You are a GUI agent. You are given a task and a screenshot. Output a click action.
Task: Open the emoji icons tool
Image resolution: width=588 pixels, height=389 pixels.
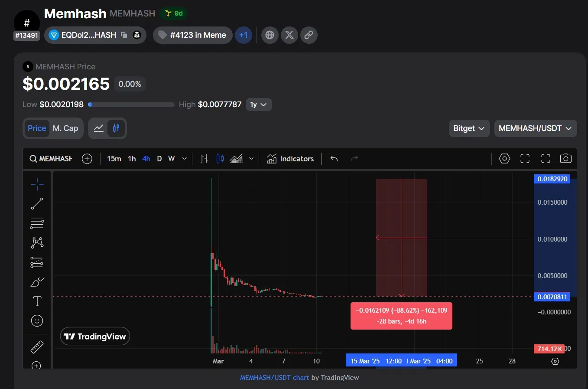[37, 321]
